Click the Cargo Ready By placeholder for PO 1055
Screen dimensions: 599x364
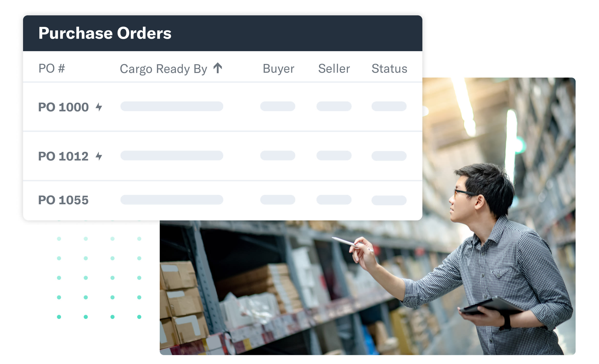point(172,200)
